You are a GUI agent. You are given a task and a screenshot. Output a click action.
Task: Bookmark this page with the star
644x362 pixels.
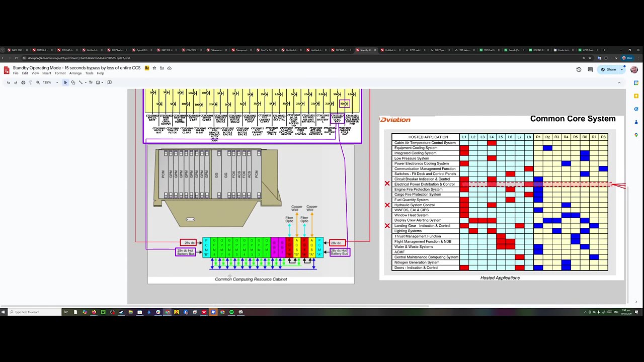pos(590,58)
